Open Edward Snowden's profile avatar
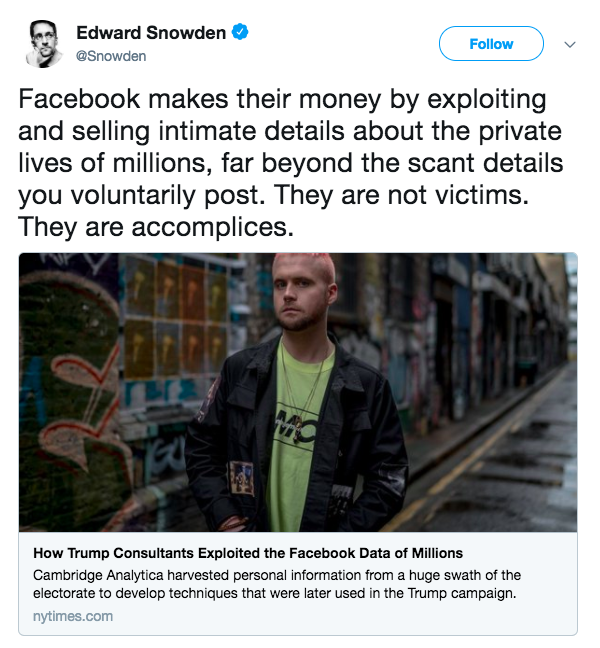The image size is (600, 648). 43,43
